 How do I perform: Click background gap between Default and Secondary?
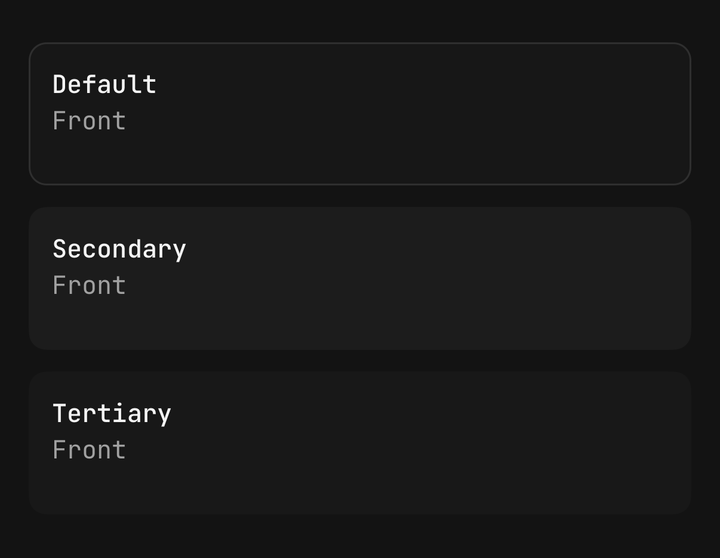tap(360, 196)
